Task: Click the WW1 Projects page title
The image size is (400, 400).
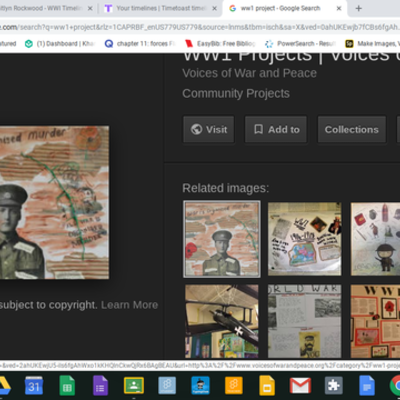Action: pyautogui.click(x=291, y=57)
